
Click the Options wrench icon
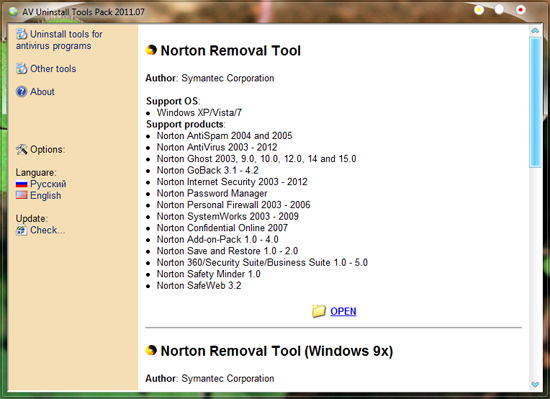[x=21, y=149]
